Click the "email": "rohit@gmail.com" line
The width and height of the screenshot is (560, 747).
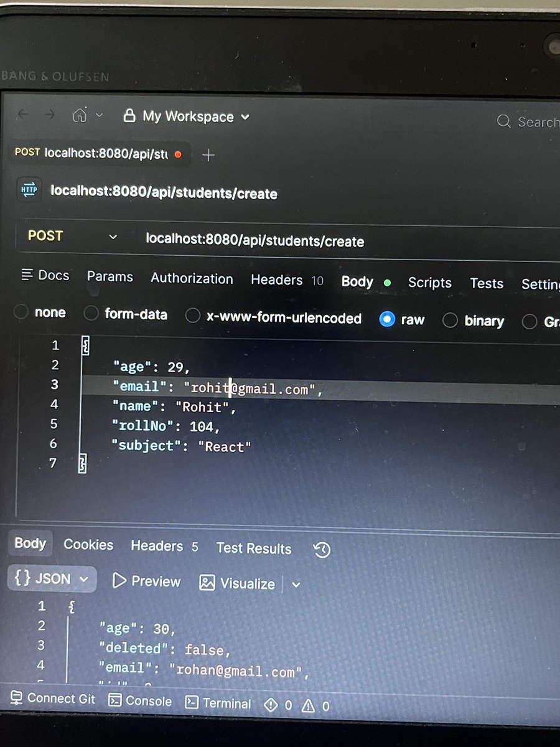218,388
